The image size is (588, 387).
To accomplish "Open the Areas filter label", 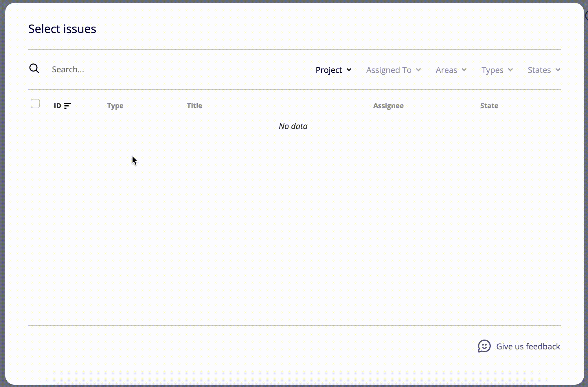I will tap(446, 70).
